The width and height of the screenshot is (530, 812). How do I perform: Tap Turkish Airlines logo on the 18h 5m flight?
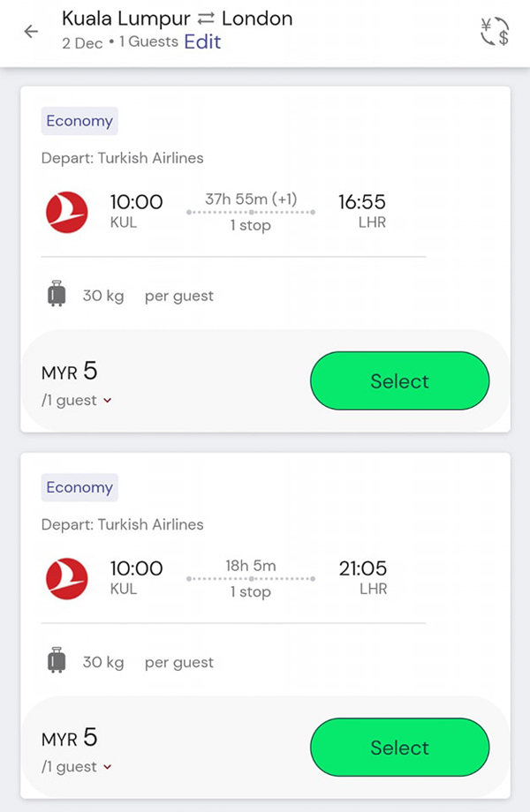[67, 578]
